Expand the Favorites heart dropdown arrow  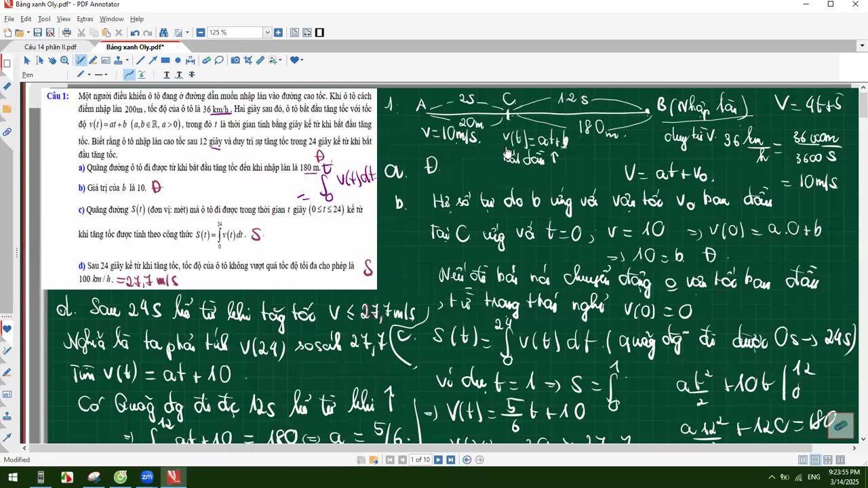[302, 60]
